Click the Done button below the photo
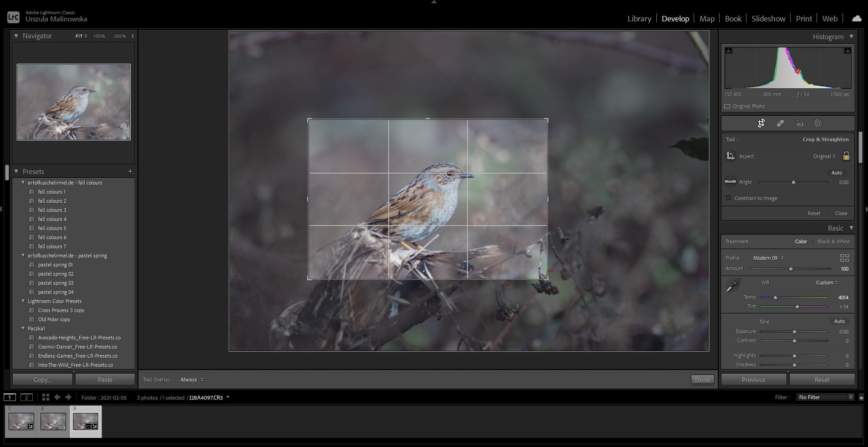The height and width of the screenshot is (447, 868). coord(702,380)
